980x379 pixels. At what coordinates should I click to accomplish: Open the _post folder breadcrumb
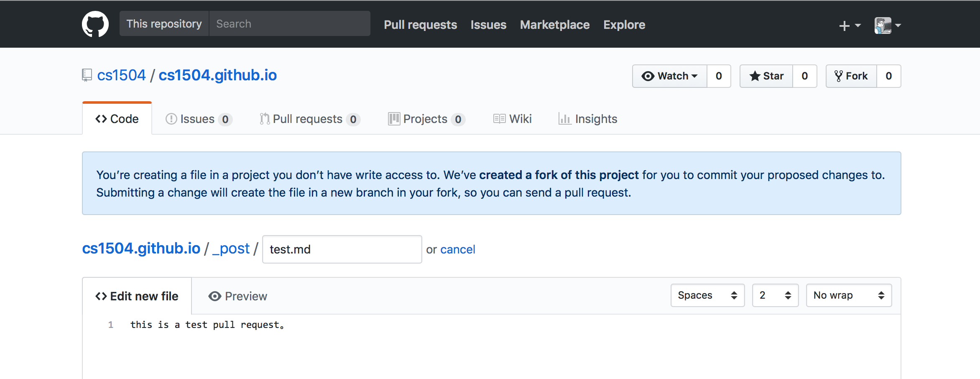231,248
